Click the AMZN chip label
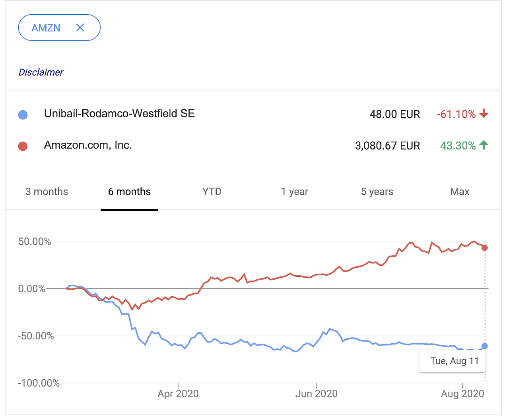The height and width of the screenshot is (420, 509). (46, 28)
